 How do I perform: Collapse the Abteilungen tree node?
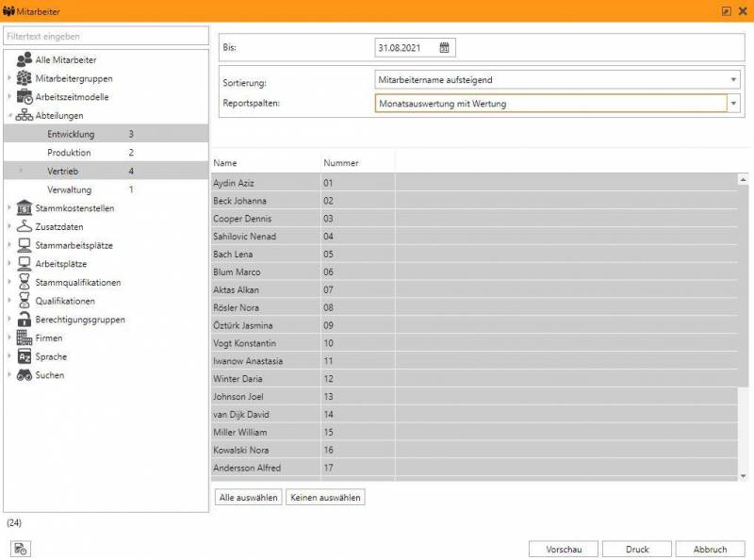coord(9,116)
